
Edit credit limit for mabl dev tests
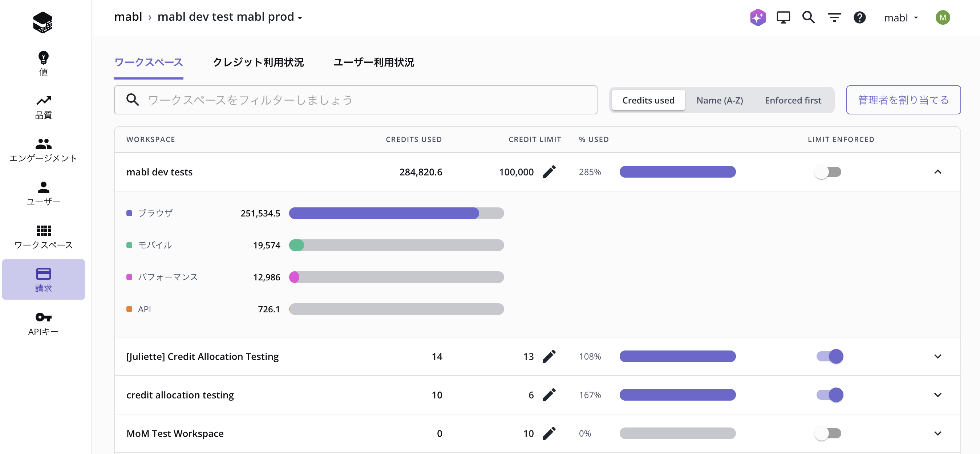pos(549,172)
